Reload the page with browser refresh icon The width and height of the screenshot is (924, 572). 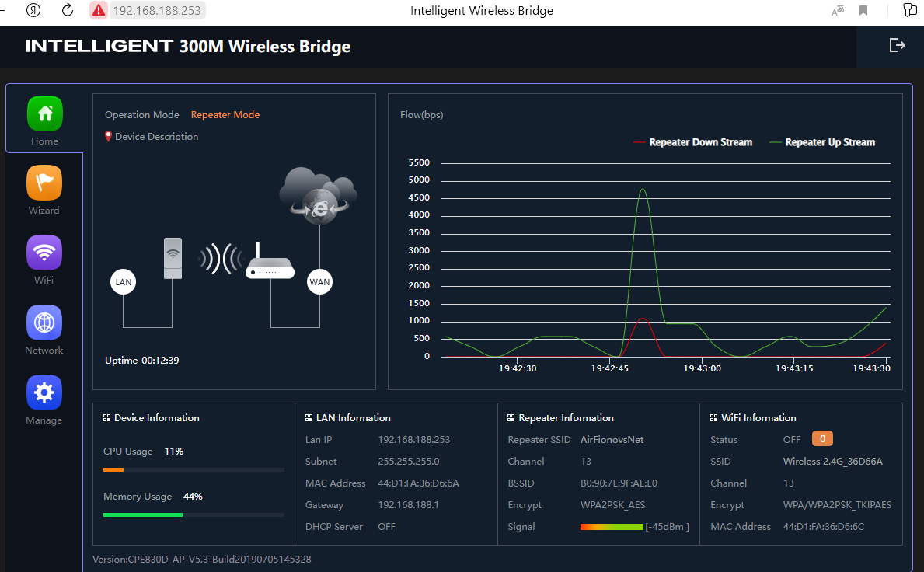coord(68,10)
